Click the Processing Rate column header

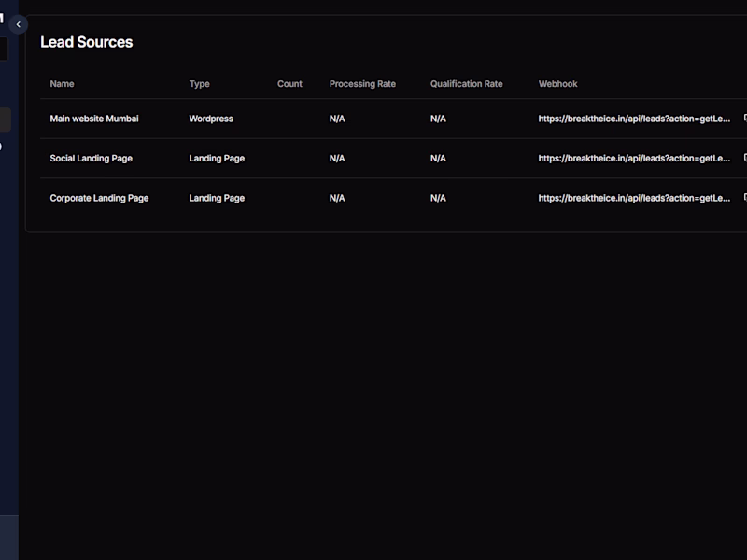tap(362, 84)
